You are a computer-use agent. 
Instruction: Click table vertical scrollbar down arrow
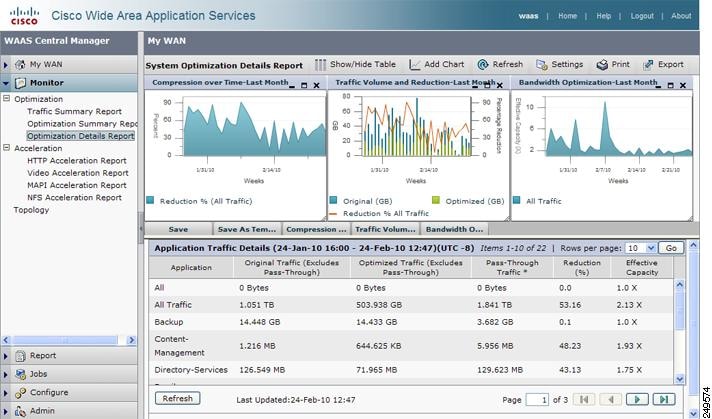pos(679,379)
